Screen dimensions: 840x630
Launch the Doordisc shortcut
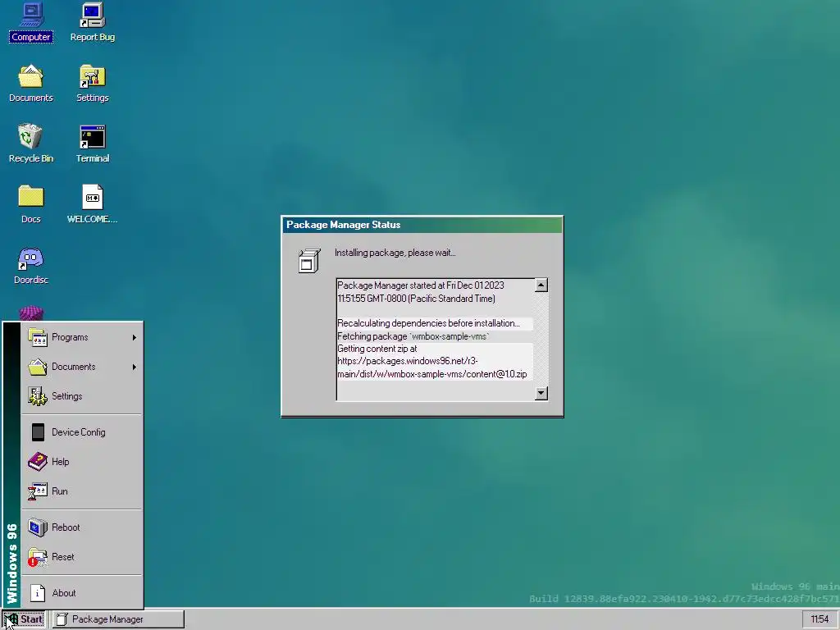30,265
